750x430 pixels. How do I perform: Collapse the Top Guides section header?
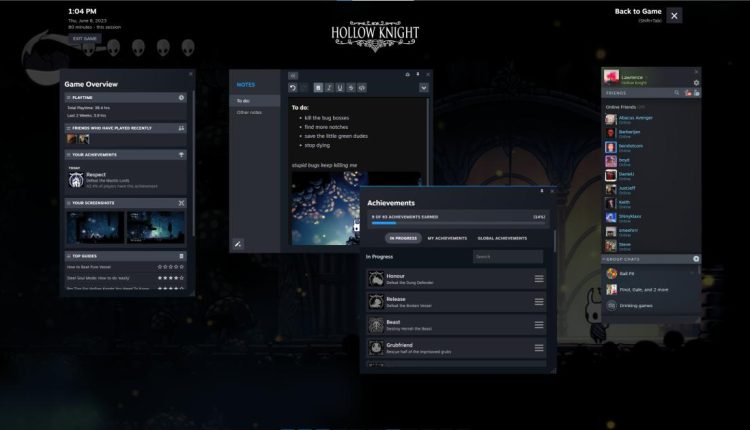[x=68, y=256]
